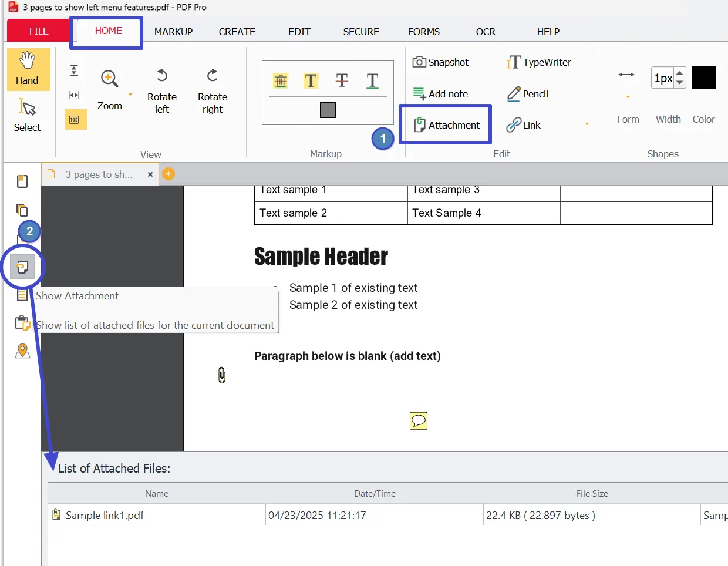Viewport: 728px width, 566px height.
Task: Pick the underline text tool
Action: 372,80
